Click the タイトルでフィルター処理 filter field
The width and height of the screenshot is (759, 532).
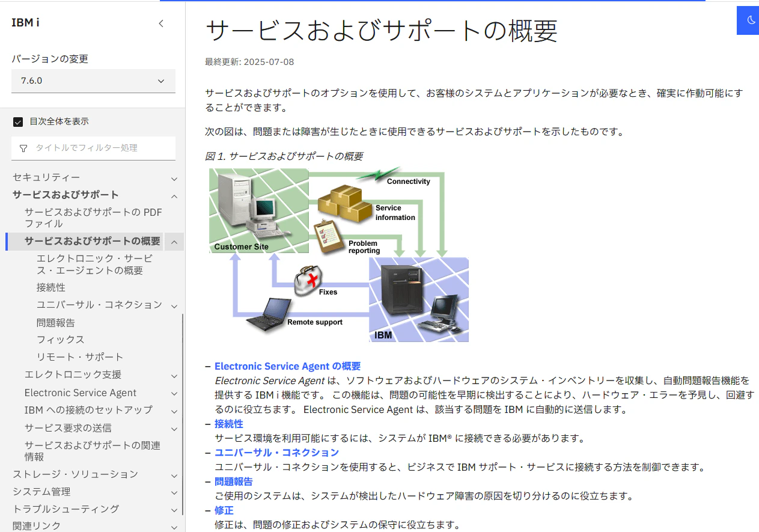pos(93,148)
